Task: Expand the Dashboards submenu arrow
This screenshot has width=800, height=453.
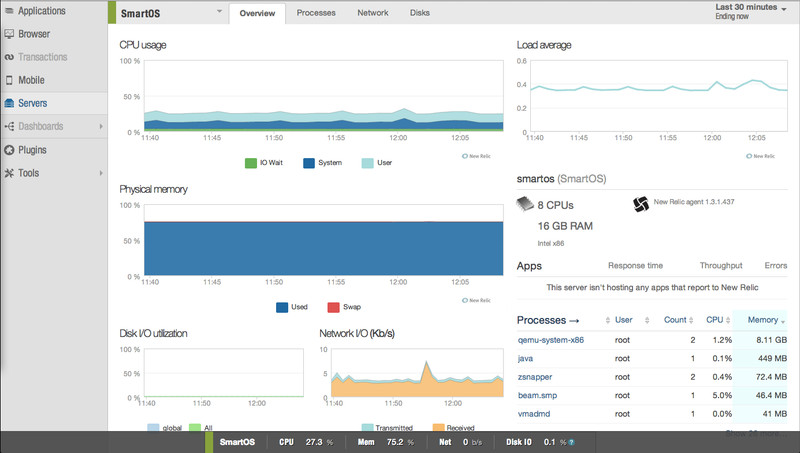Action: click(101, 126)
